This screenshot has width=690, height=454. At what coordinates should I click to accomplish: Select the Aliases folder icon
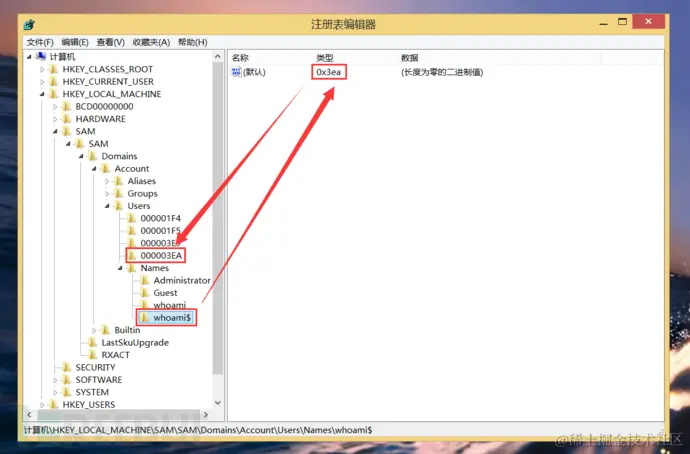click(x=119, y=181)
